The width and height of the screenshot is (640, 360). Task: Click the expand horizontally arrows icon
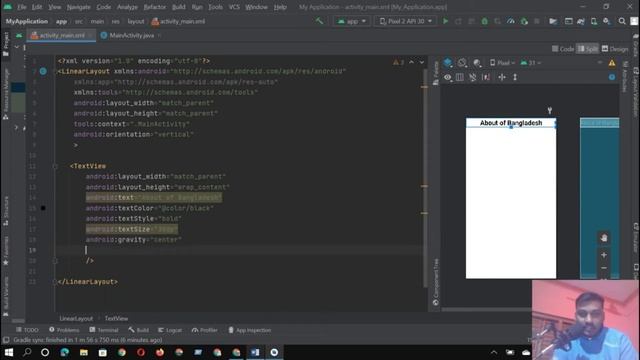502,77
